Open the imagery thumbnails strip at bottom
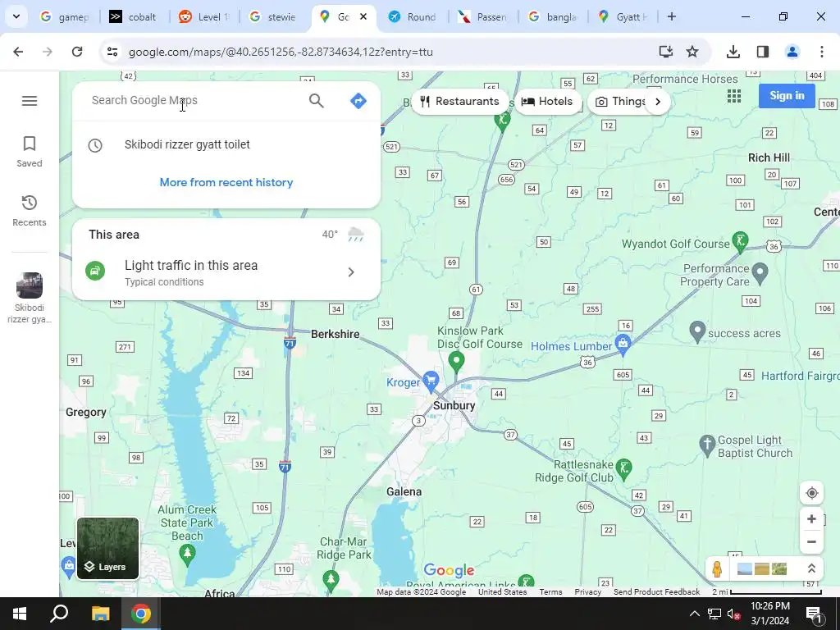The width and height of the screenshot is (840, 630). tap(762, 568)
